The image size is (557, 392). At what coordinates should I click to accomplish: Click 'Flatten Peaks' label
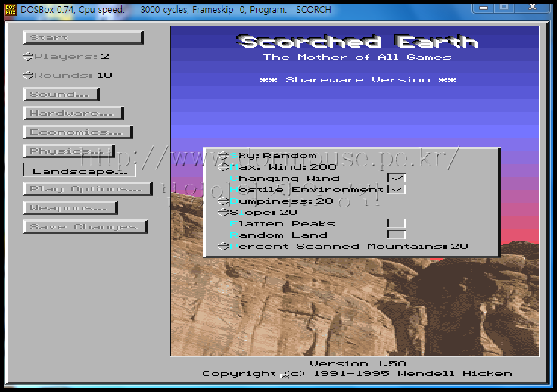click(282, 224)
